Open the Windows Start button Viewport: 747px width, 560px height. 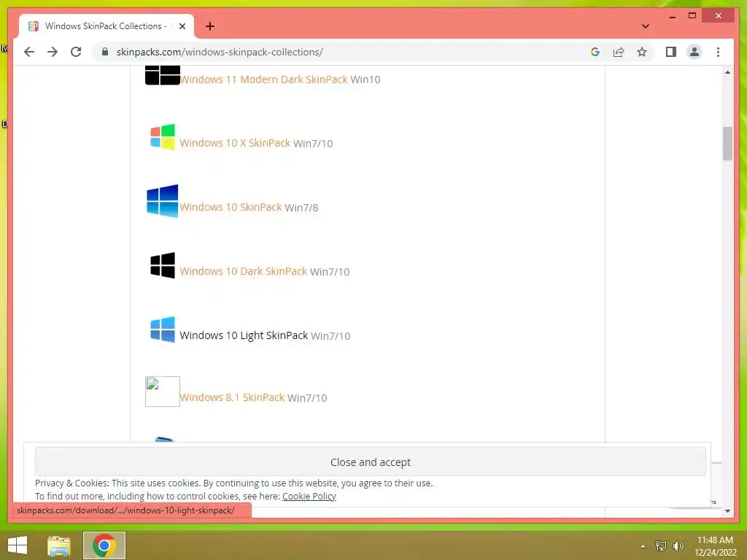click(18, 545)
